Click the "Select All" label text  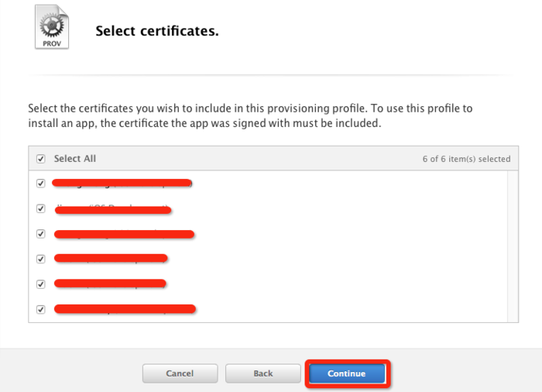75,159
